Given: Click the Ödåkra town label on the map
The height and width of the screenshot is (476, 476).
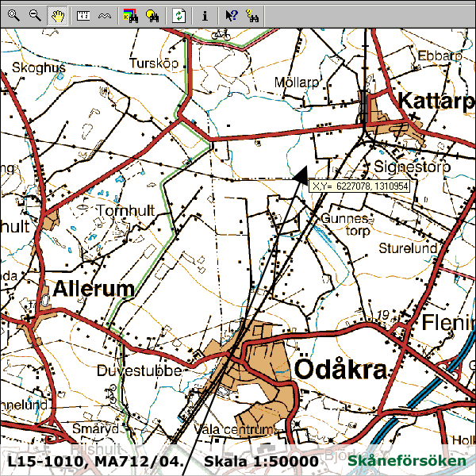Looking at the screenshot, I should (340, 370).
